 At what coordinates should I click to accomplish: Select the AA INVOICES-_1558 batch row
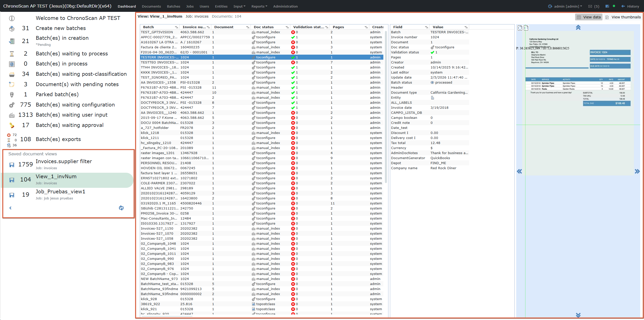pyautogui.click(x=158, y=82)
